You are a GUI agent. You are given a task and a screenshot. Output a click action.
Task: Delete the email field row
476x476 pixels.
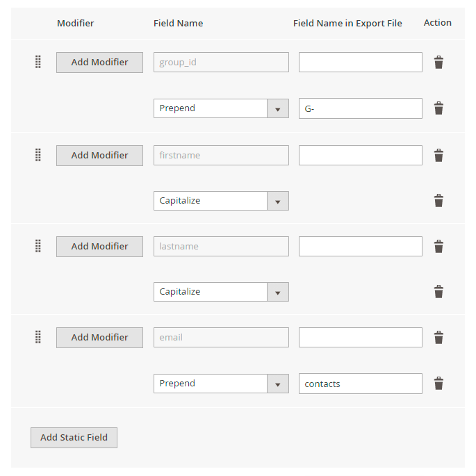pyautogui.click(x=438, y=338)
